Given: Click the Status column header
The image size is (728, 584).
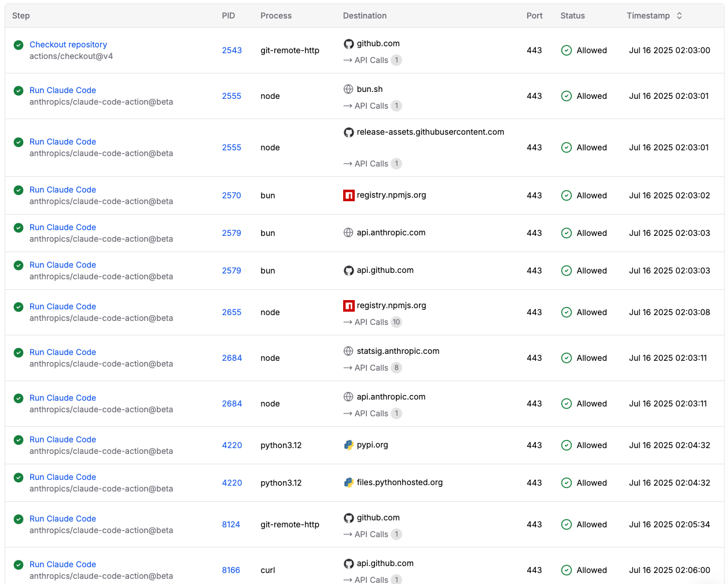Looking at the screenshot, I should (572, 16).
